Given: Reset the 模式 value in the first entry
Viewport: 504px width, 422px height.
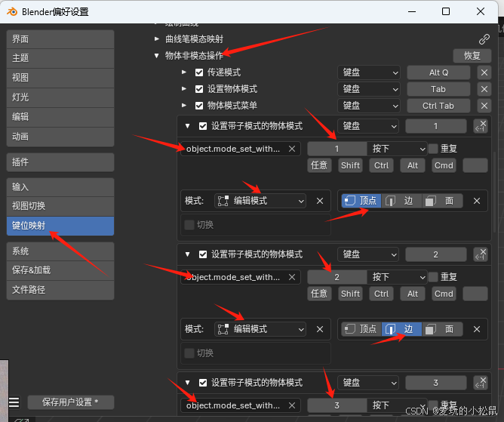Looking at the screenshot, I should tap(320, 201).
